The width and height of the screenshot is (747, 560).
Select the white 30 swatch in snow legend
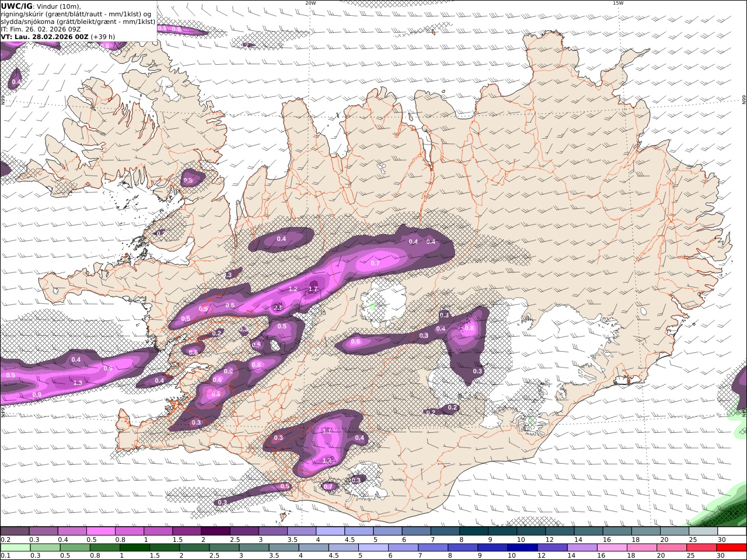coord(732,531)
